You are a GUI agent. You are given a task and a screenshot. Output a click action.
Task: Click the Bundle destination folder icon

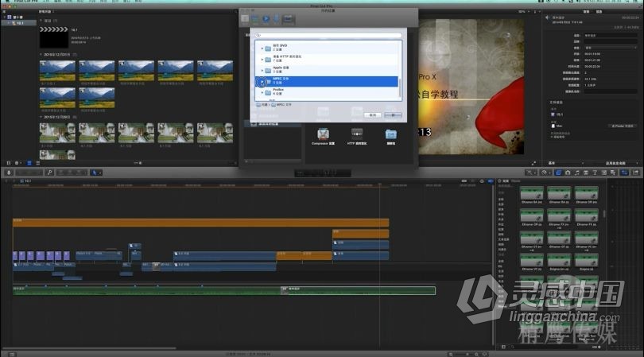click(390, 134)
